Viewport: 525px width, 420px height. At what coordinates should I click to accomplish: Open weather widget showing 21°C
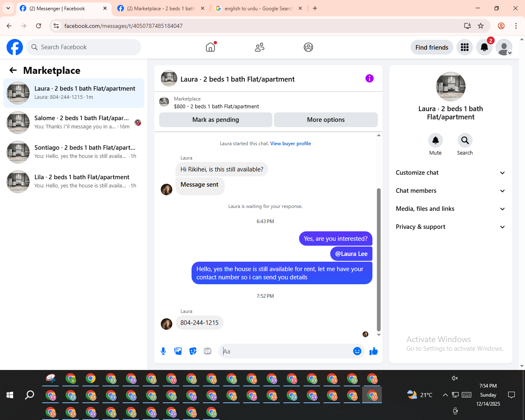(x=420, y=395)
